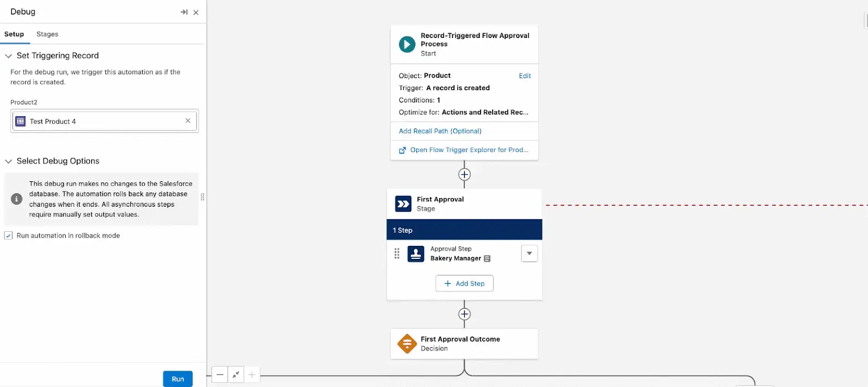The image size is (868, 387).
Task: Zoom out the canvas with minus button
Action: pos(220,375)
